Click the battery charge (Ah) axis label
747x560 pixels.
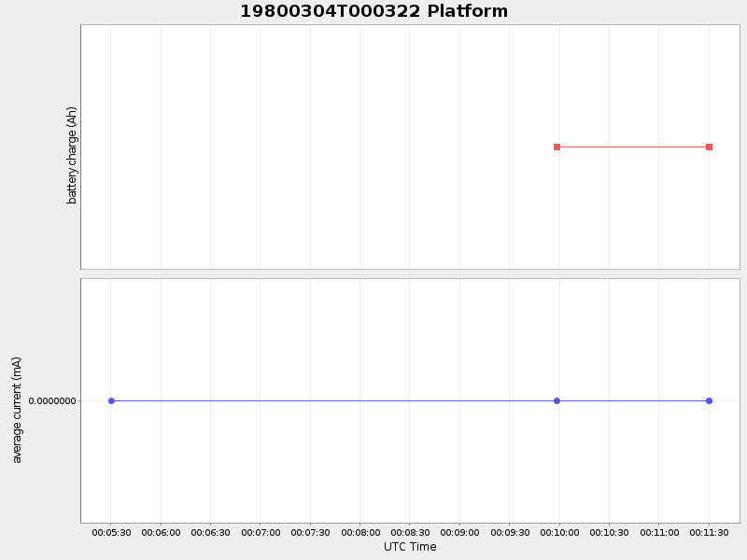(x=72, y=155)
